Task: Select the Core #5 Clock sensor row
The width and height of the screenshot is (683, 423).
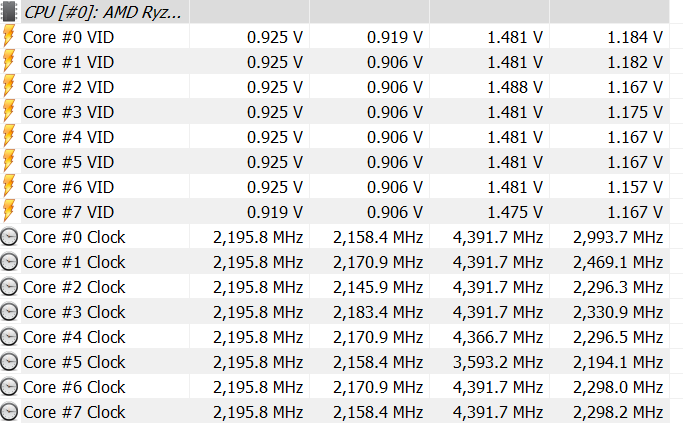Action: pos(74,362)
